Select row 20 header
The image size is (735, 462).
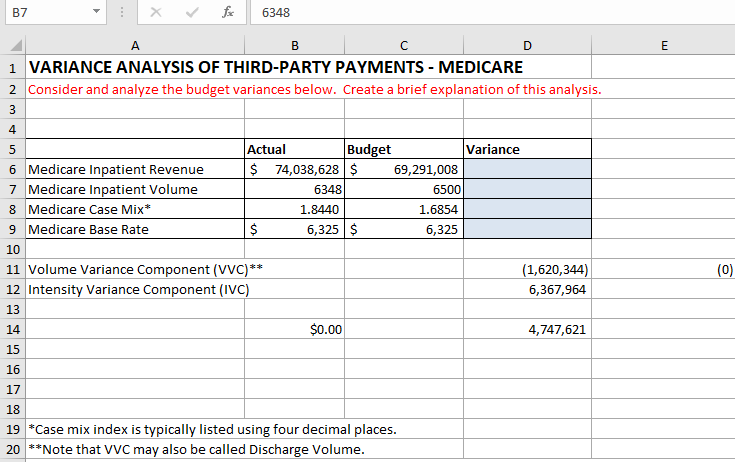[13, 449]
